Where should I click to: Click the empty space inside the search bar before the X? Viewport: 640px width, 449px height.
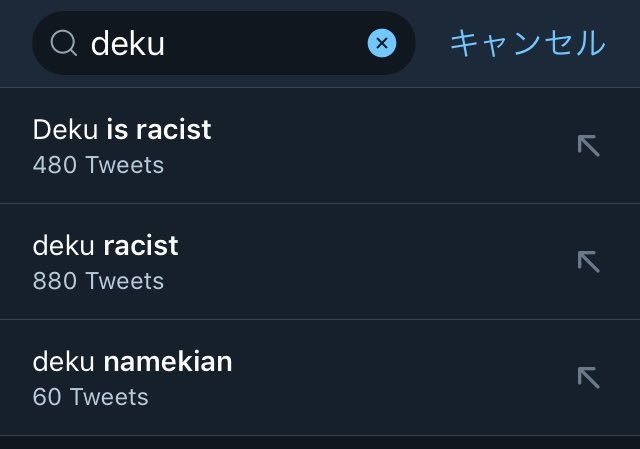pos(265,43)
